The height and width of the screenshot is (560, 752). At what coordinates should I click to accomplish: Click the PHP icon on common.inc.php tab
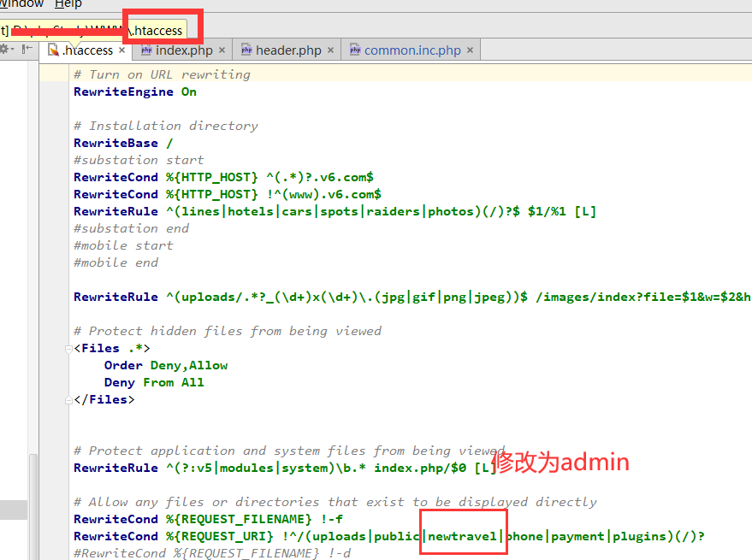pos(355,50)
